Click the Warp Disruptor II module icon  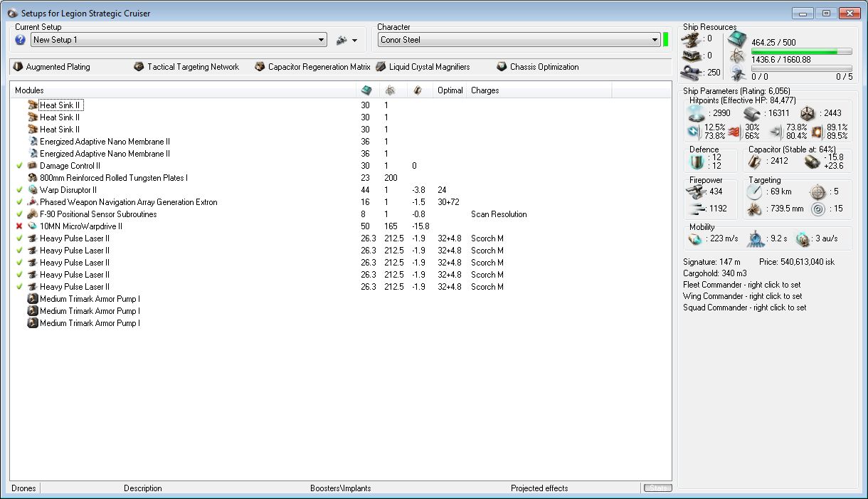coord(33,190)
